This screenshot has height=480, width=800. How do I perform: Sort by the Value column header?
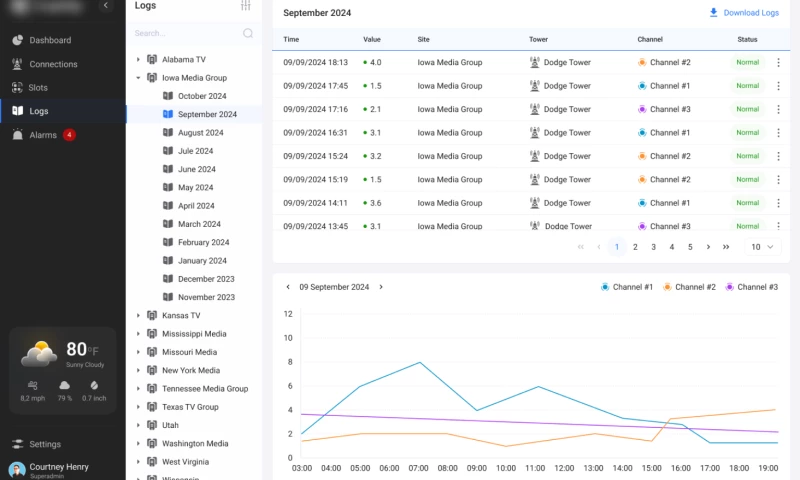tap(372, 39)
